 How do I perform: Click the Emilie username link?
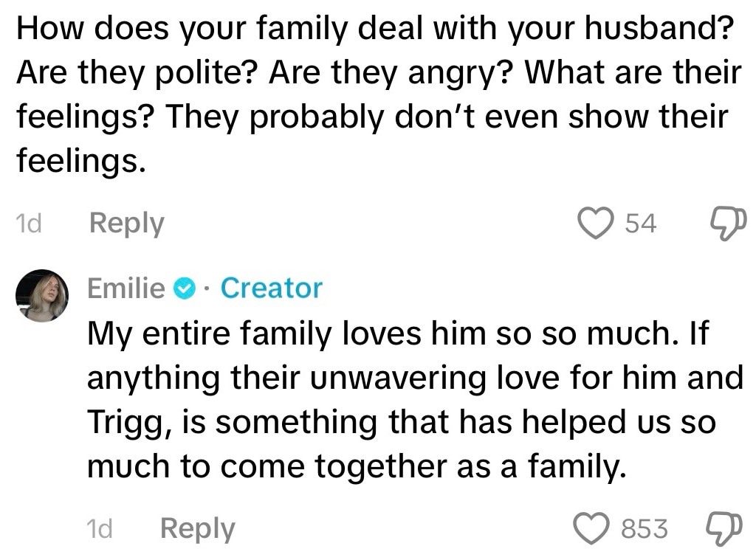126,288
